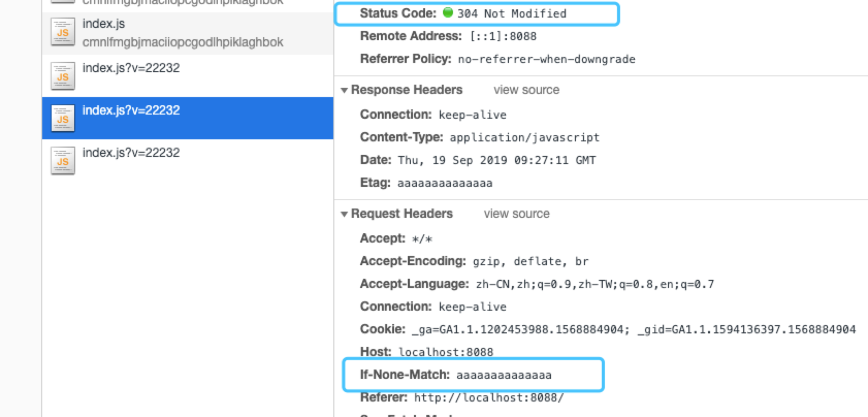Click JS icon of first index.js?v=22232 request
The image size is (868, 417).
tap(63, 76)
